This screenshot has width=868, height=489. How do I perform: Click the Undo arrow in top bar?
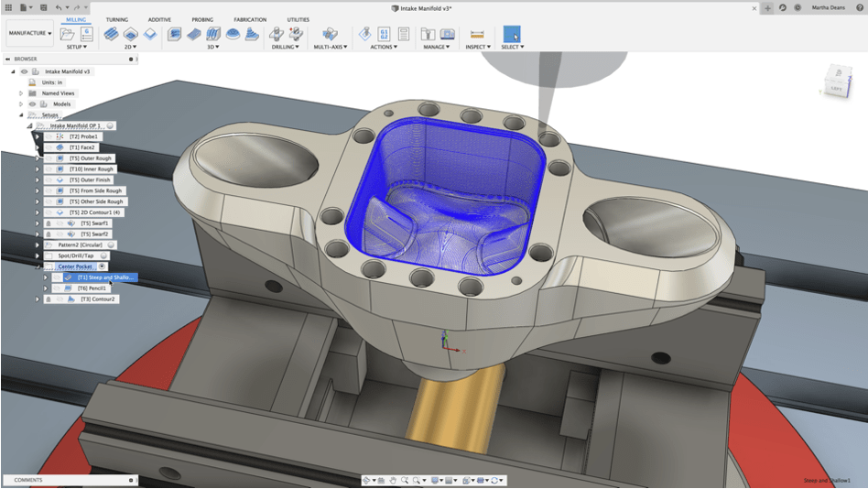[60, 7]
